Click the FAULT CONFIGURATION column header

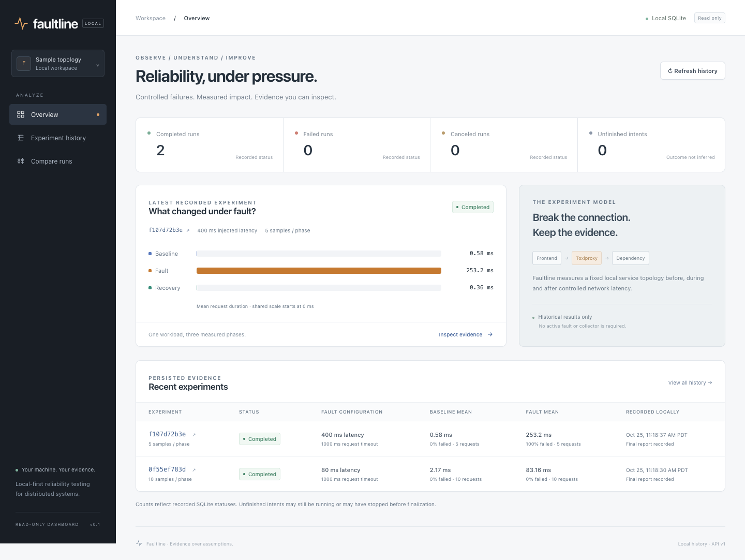pos(352,412)
